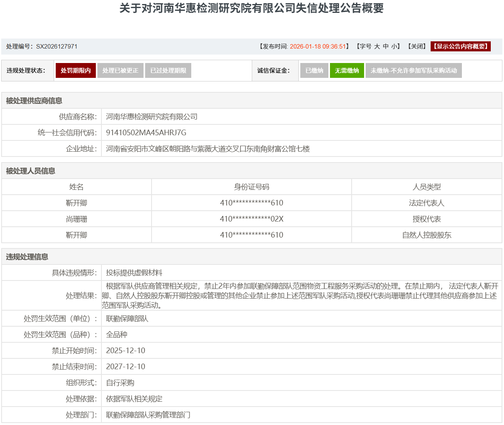The height and width of the screenshot is (425, 504).
Task: Click the 身份证号码 column header
Action: click(x=251, y=187)
